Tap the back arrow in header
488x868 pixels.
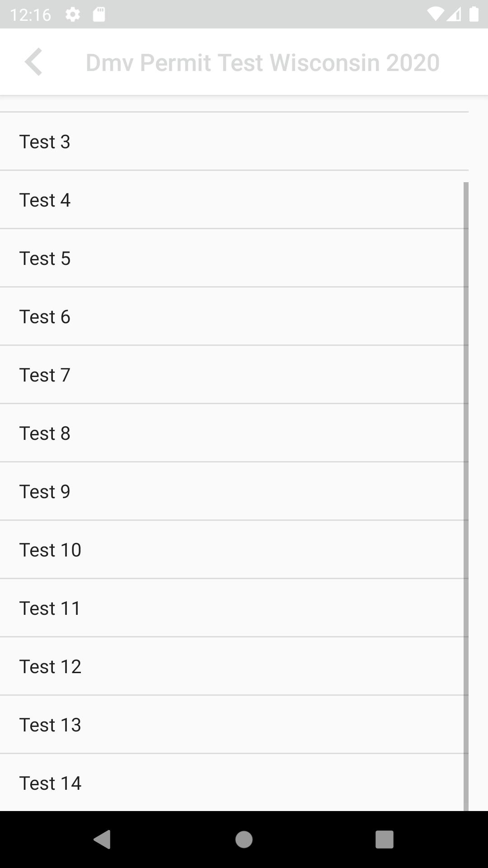click(x=33, y=62)
